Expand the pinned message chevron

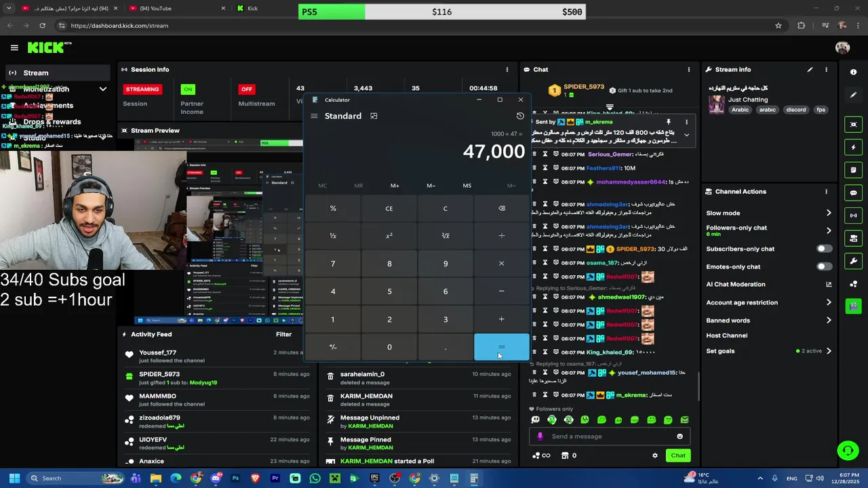pos(686,135)
